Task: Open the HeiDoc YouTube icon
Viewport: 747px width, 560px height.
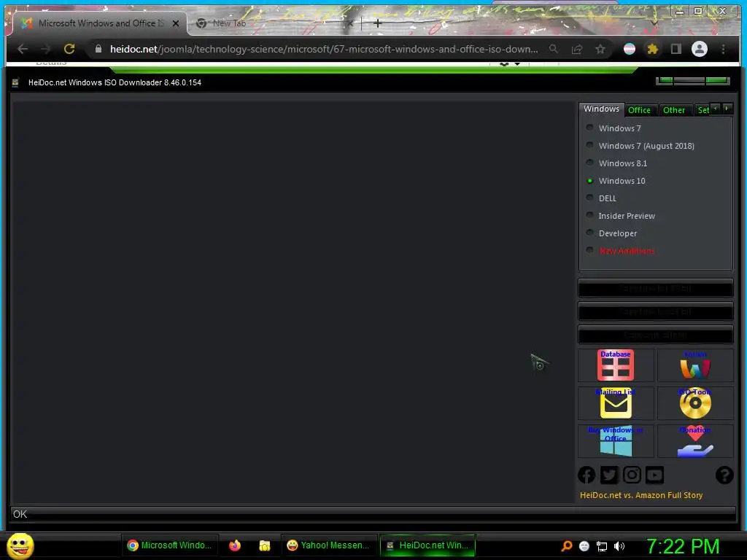Action: tap(654, 475)
